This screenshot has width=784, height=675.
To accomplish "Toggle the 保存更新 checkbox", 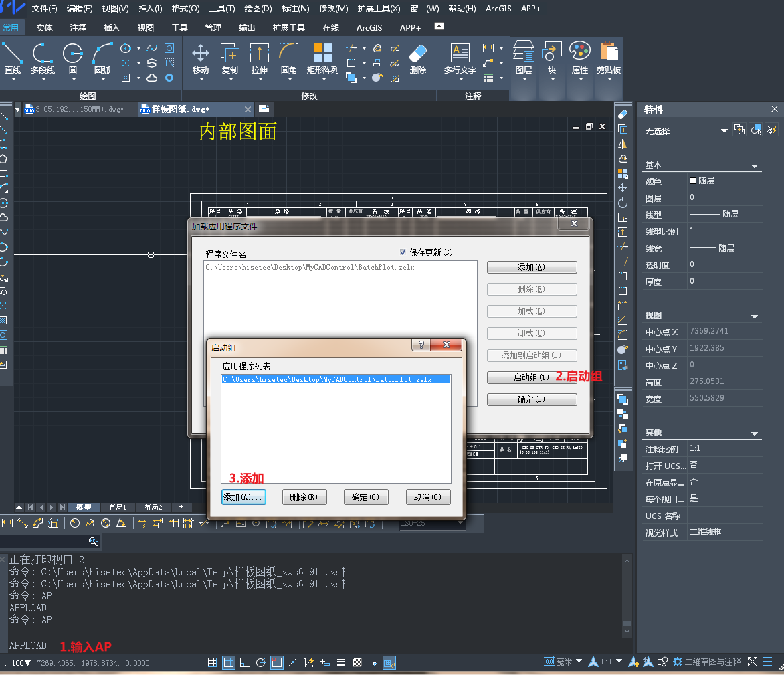I will coord(403,252).
